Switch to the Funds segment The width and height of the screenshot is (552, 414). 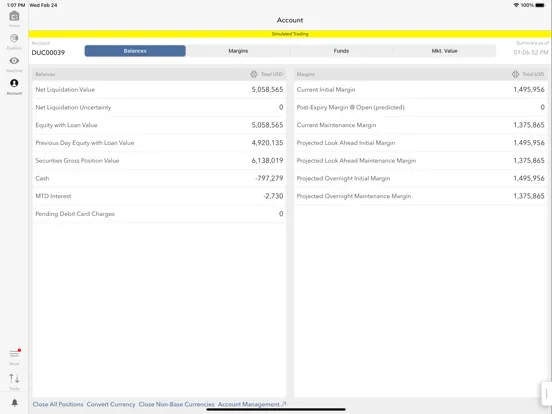coord(341,51)
